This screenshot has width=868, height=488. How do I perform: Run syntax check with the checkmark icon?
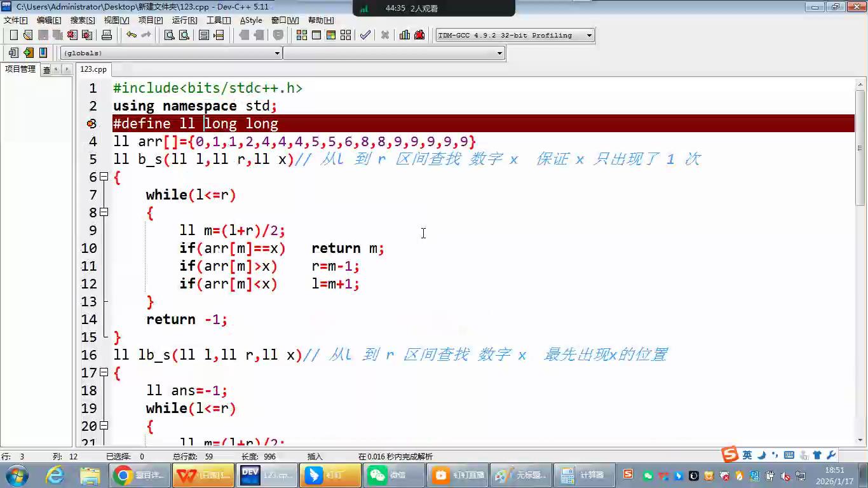click(365, 35)
